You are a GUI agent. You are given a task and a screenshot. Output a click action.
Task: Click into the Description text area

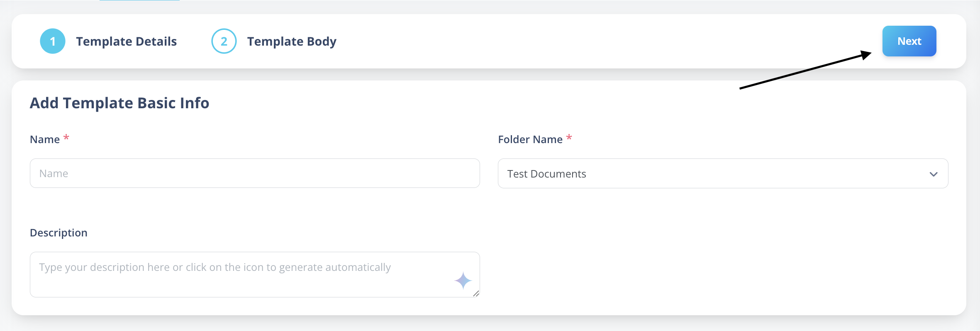(x=255, y=275)
